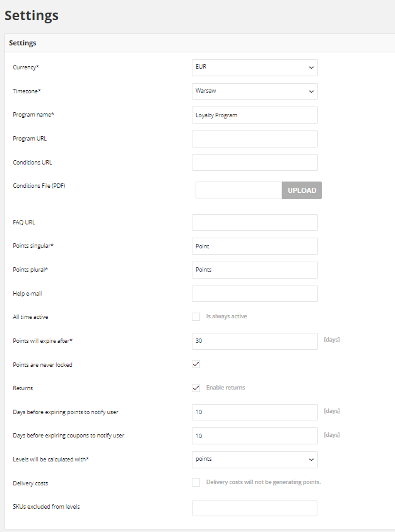The image size is (395, 532).
Task: Select the Points plural text field
Action: (255, 270)
